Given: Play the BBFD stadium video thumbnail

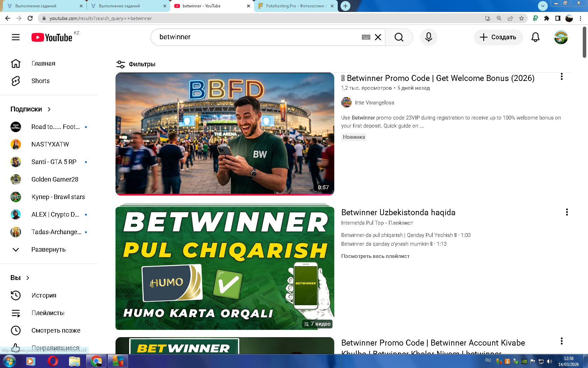Looking at the screenshot, I should click(x=225, y=134).
